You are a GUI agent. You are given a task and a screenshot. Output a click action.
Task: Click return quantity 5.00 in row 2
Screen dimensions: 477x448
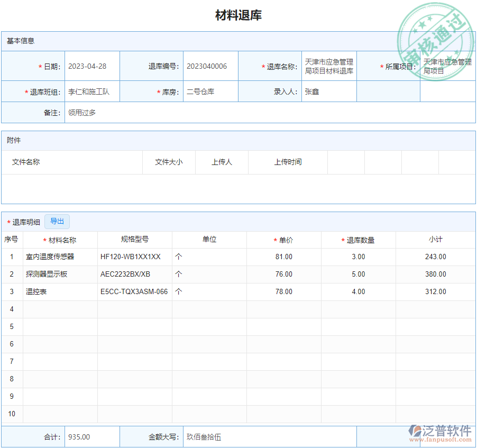(358, 275)
